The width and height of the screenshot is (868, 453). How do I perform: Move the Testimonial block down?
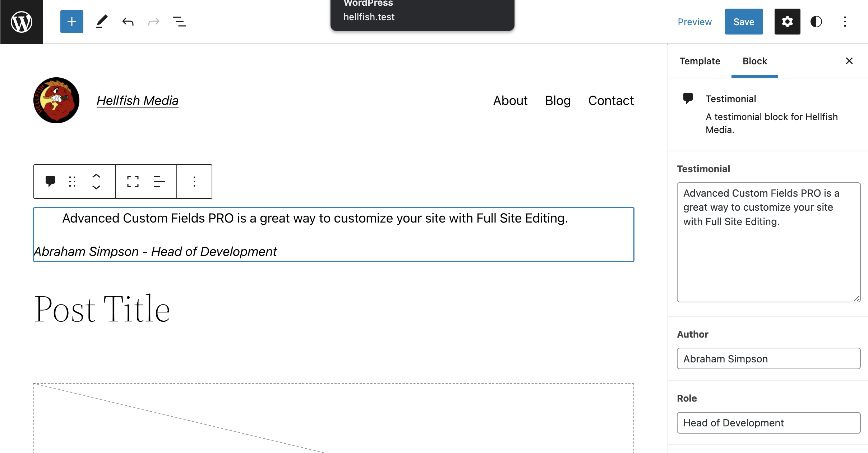[96, 187]
